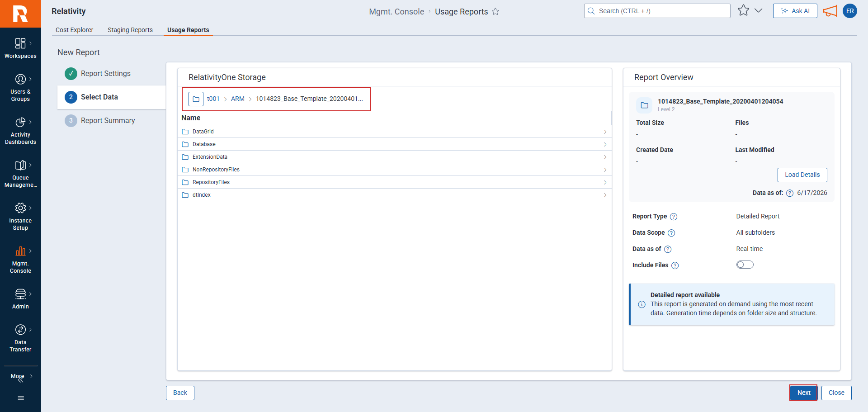Switch to Staging Reports tab
The image size is (868, 412).
tap(130, 30)
